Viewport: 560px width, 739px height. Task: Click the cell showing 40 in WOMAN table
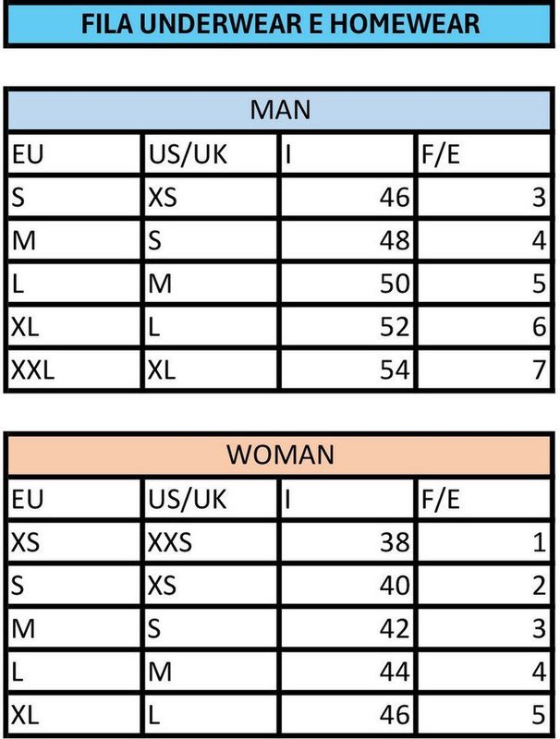pyautogui.click(x=347, y=585)
